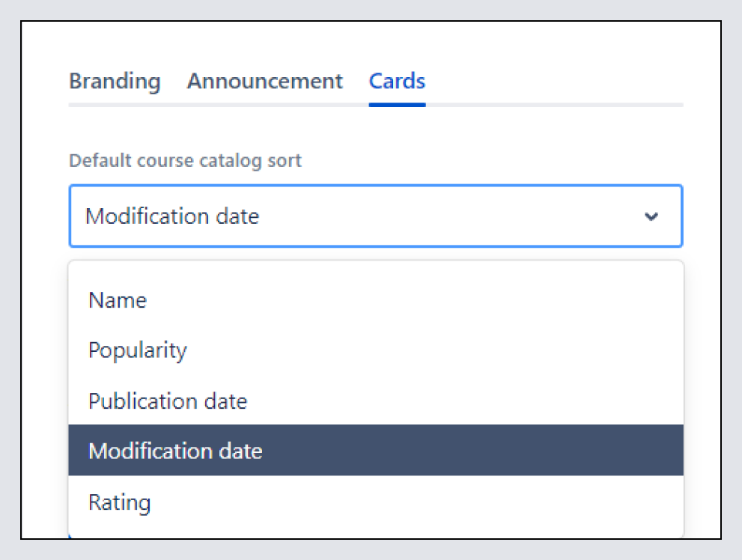
Task: Set default sort to Popularity
Action: click(x=138, y=350)
